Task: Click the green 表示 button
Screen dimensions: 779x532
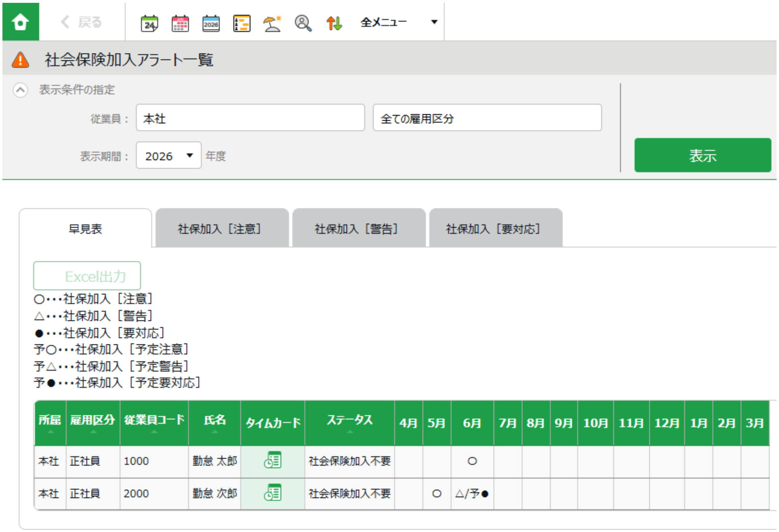Action: coord(702,155)
